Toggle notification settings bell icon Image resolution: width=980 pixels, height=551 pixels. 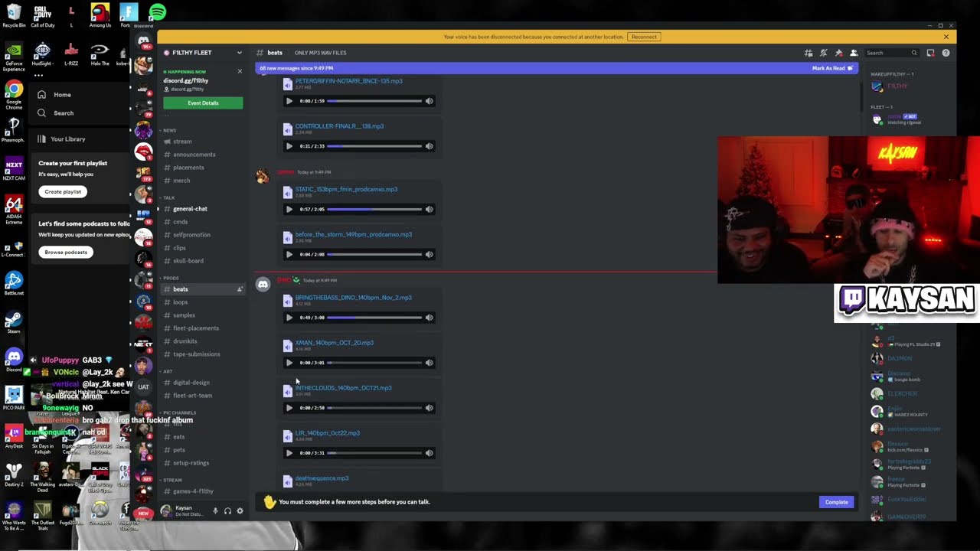824,53
